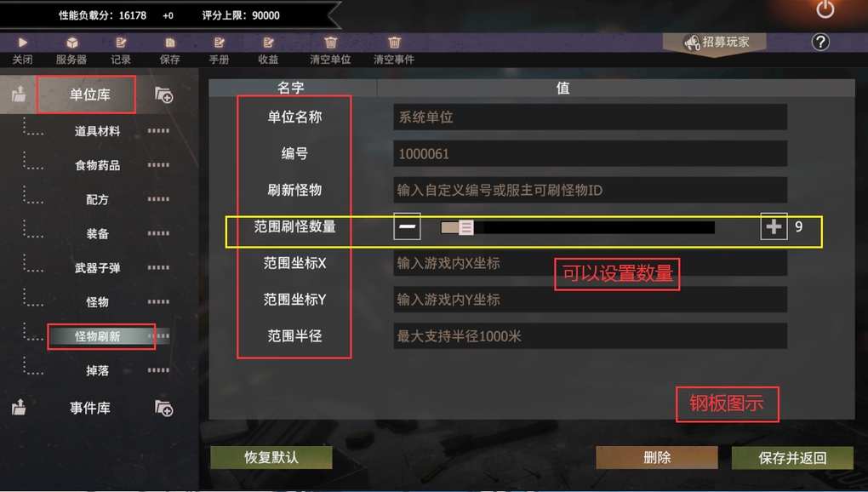868x492 pixels.
Task: Open the 服务器 server cube icon
Action: coord(71,43)
